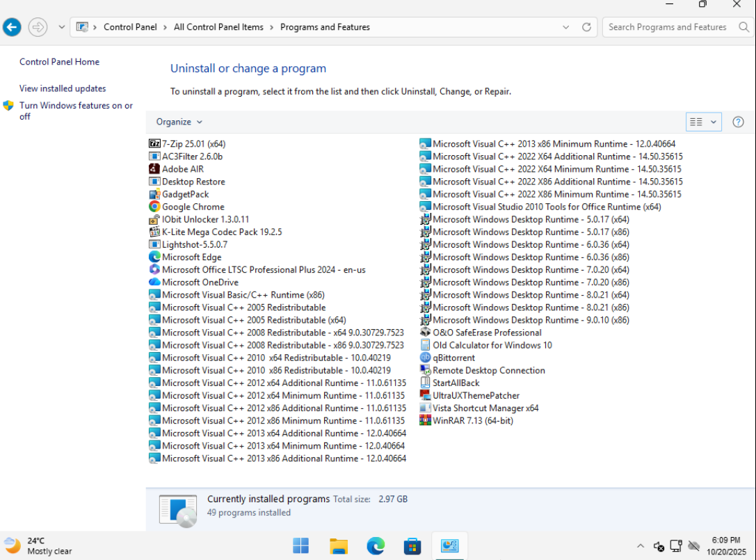This screenshot has width=756, height=560.
Task: Select the qBittorrent program icon
Action: (x=426, y=358)
